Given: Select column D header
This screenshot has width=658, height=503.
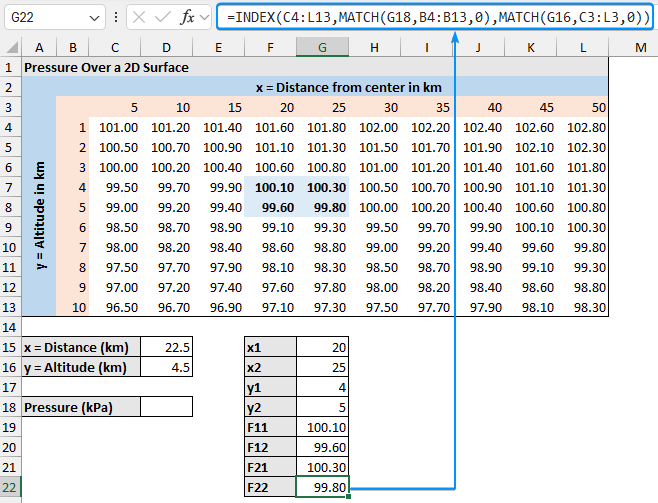Looking at the screenshot, I should pos(167,47).
